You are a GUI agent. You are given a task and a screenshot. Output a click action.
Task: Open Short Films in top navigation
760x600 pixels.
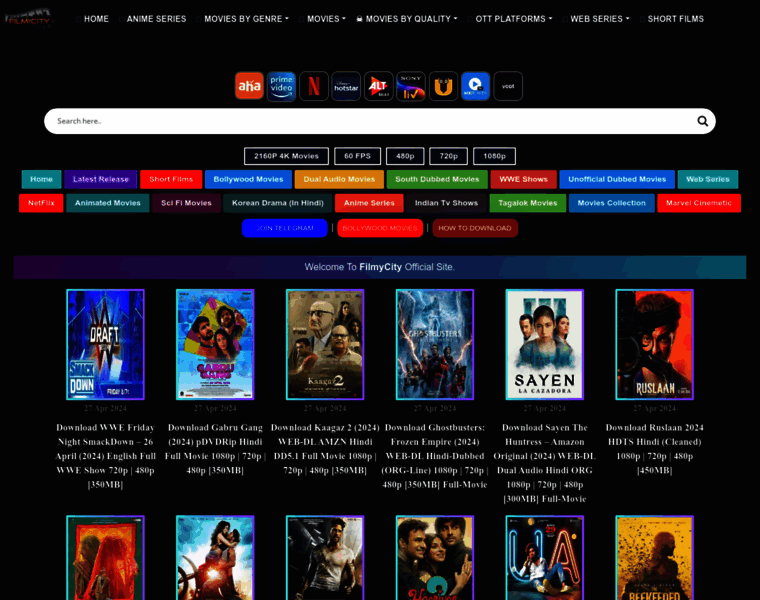(675, 19)
